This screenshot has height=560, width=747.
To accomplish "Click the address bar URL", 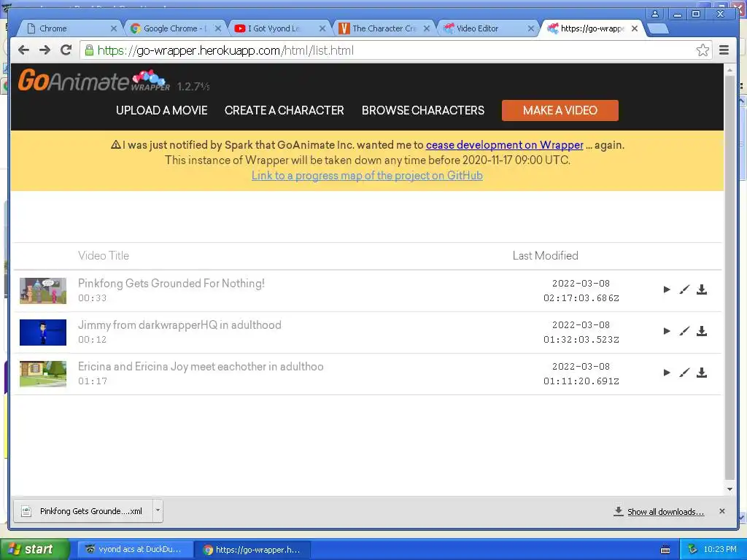I will 226,50.
